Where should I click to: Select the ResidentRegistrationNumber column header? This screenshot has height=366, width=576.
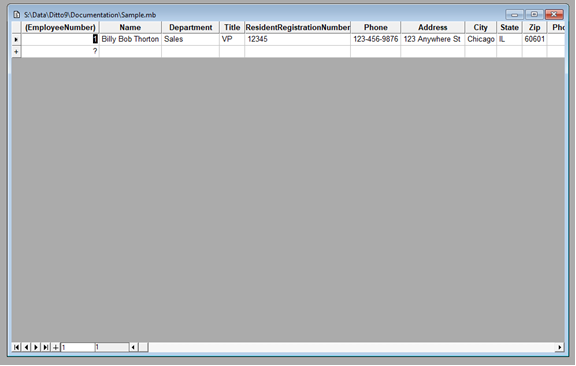(298, 28)
